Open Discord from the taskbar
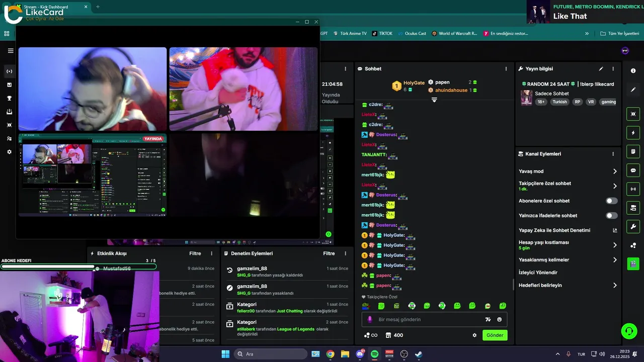The height and width of the screenshot is (362, 644). click(x=360, y=354)
